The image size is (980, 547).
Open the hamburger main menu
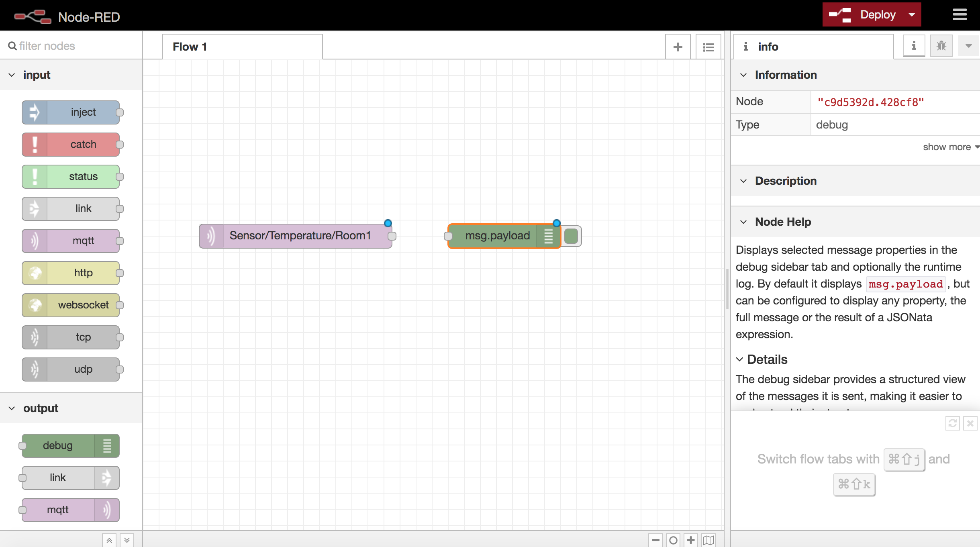[x=960, y=15]
